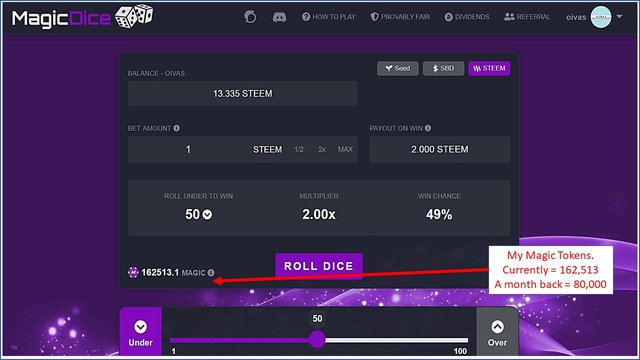The width and height of the screenshot is (640, 360).
Task: Open the Referral page
Action: (527, 17)
